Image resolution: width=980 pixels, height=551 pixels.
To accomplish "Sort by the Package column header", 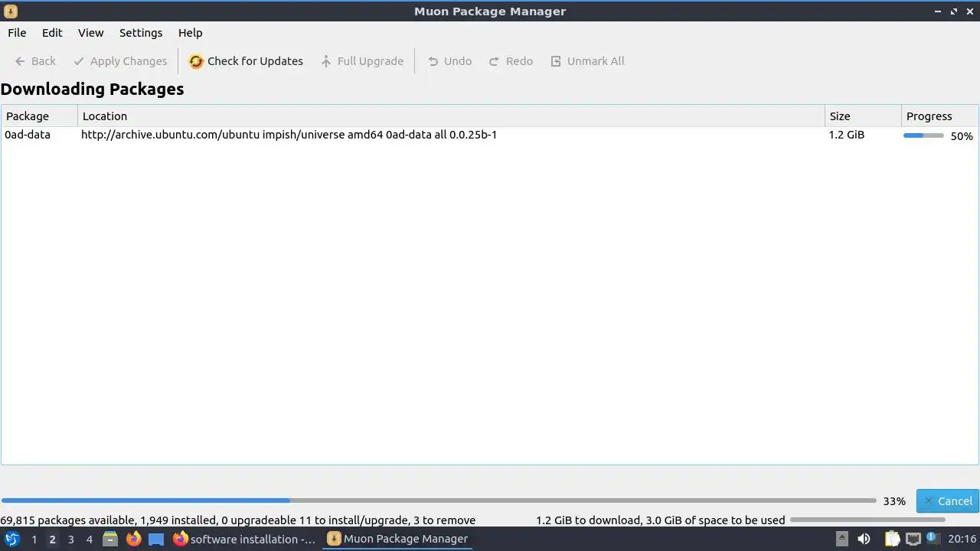I will pyautogui.click(x=39, y=116).
